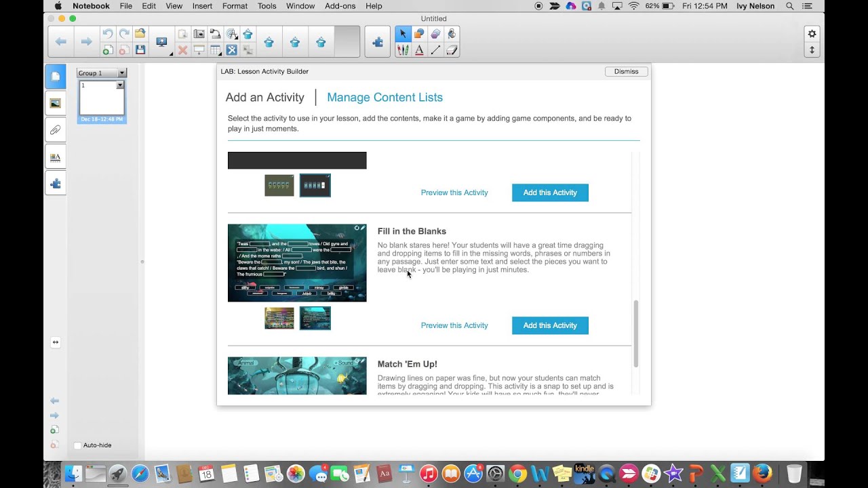Show the screen shade
This screenshot has width=868, height=488.
199,50
